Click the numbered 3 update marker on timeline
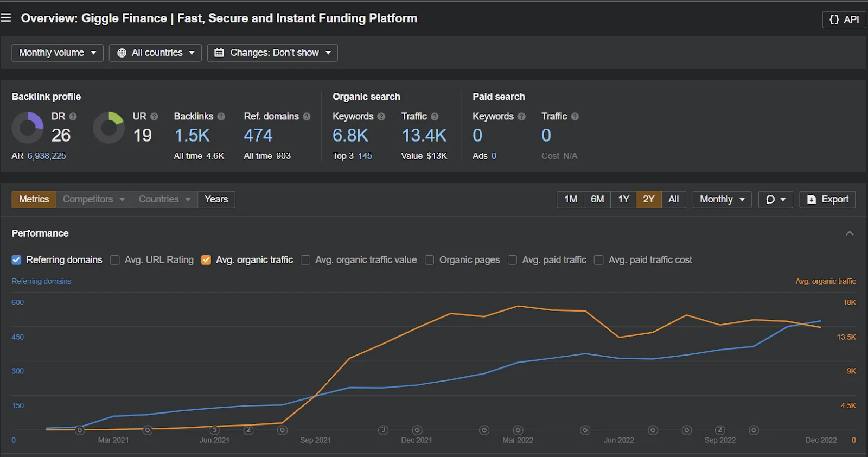The width and height of the screenshot is (868, 457). (383, 430)
